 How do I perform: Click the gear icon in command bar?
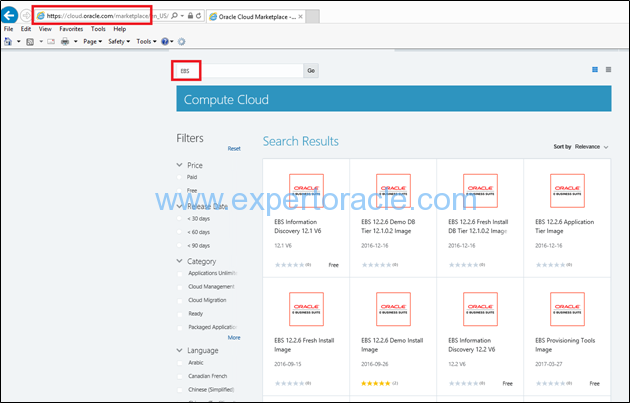tap(182, 41)
